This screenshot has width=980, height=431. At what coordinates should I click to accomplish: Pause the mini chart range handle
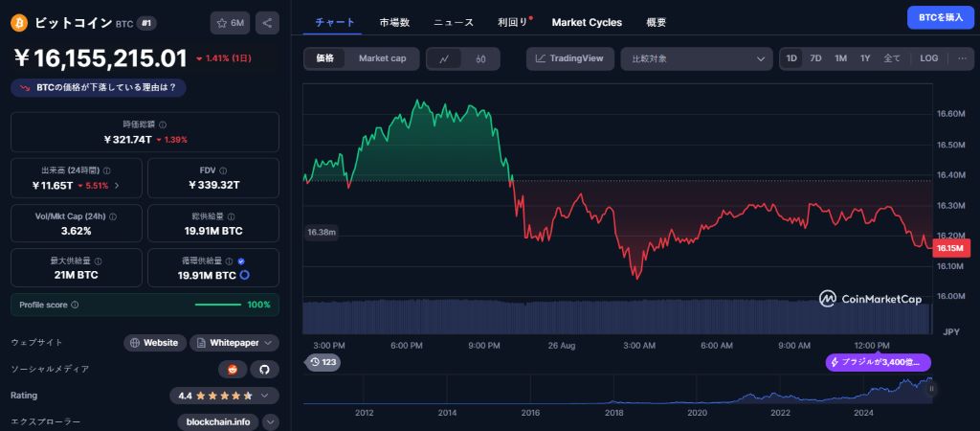pos(931,389)
